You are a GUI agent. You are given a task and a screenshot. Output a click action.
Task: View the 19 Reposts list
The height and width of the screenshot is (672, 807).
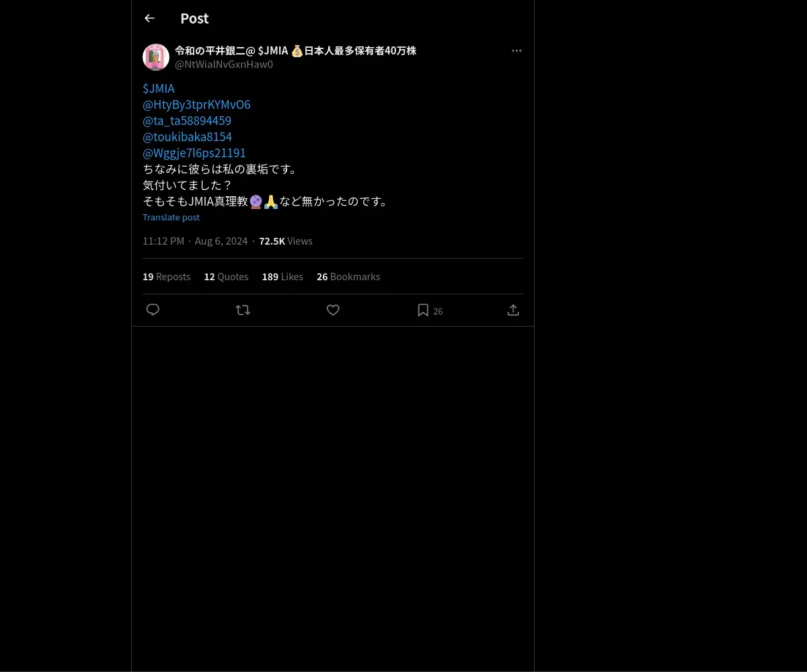click(x=166, y=276)
